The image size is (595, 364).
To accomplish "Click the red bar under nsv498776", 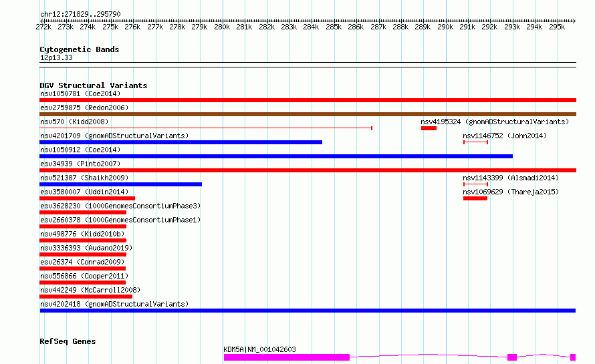I will [x=83, y=240].
